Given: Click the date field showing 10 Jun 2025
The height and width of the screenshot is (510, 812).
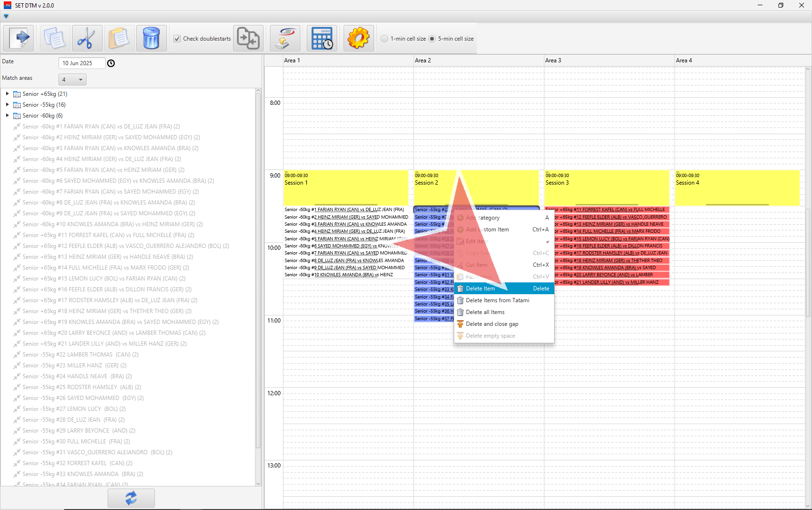Looking at the screenshot, I should 81,63.
